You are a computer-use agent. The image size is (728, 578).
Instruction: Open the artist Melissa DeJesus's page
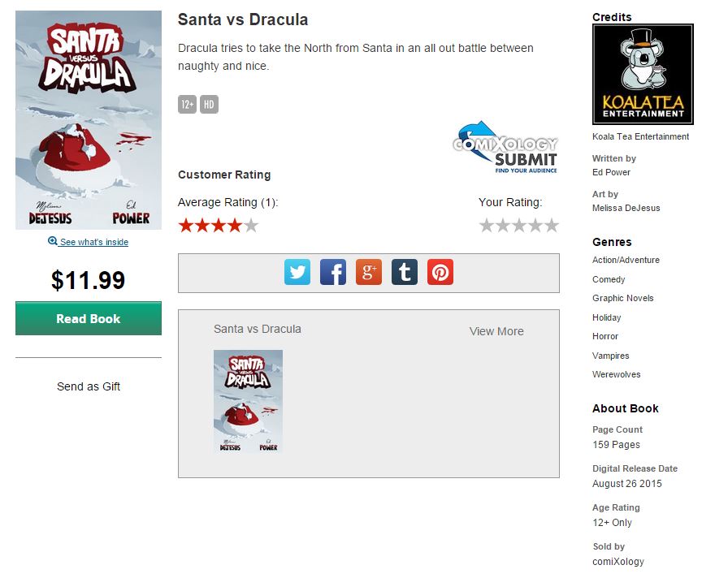pyautogui.click(x=626, y=208)
